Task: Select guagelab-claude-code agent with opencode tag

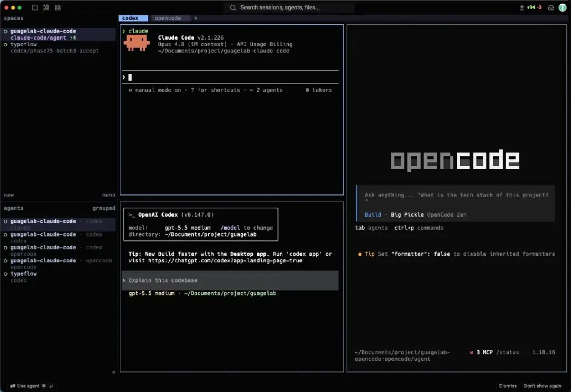Action: coord(58,264)
